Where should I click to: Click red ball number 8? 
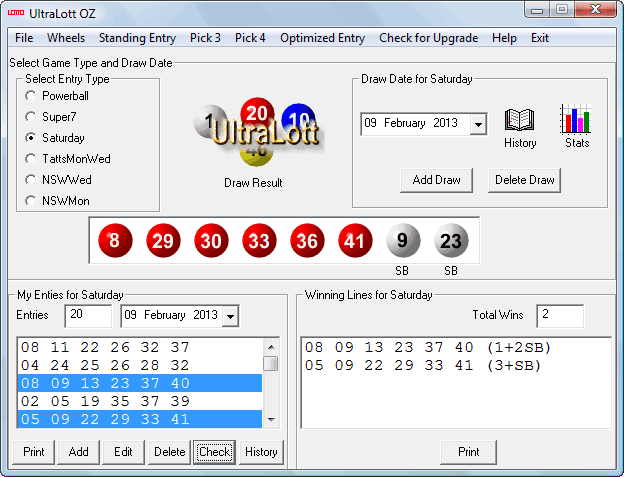115,240
